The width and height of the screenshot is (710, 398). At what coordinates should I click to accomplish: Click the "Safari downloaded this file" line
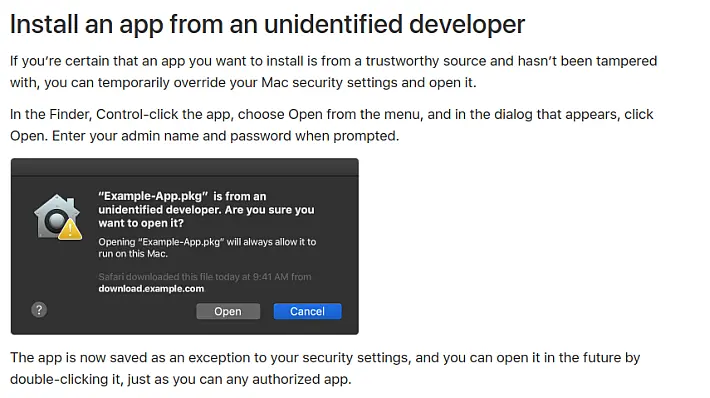205,277
